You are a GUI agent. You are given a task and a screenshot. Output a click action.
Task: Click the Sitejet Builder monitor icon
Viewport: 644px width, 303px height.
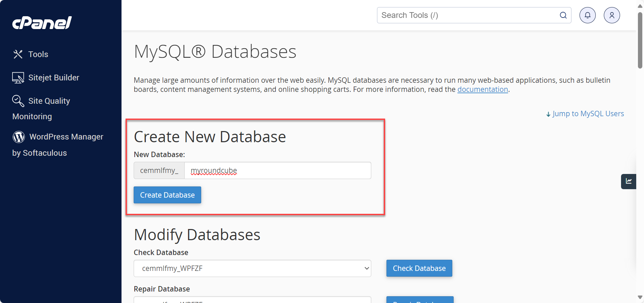click(x=18, y=78)
